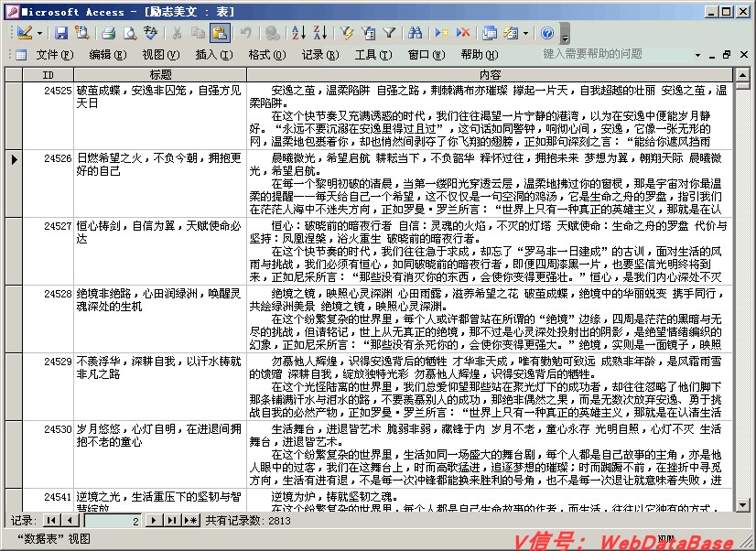Select the row selector for record 24525
Viewport: 756px width, 551px height.
coord(14,115)
